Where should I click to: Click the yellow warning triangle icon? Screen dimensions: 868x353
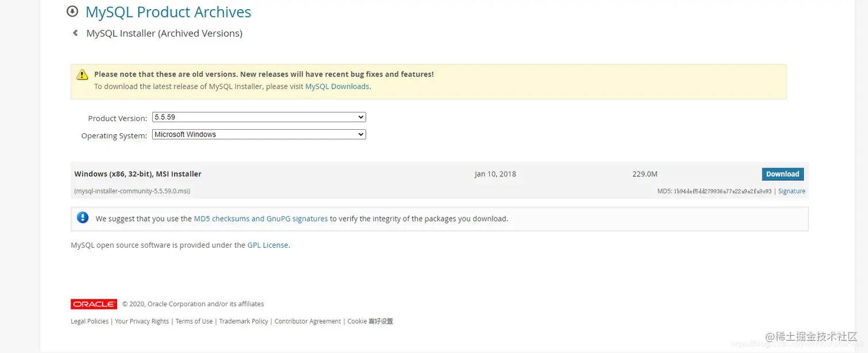coord(83,75)
